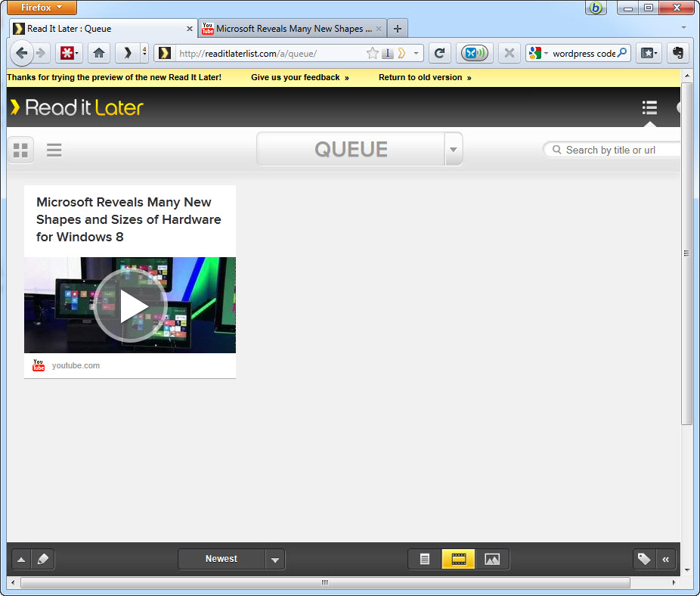This screenshot has height=596, width=700.
Task: Select the Read It Later : Queue tab
Action: (x=103, y=29)
